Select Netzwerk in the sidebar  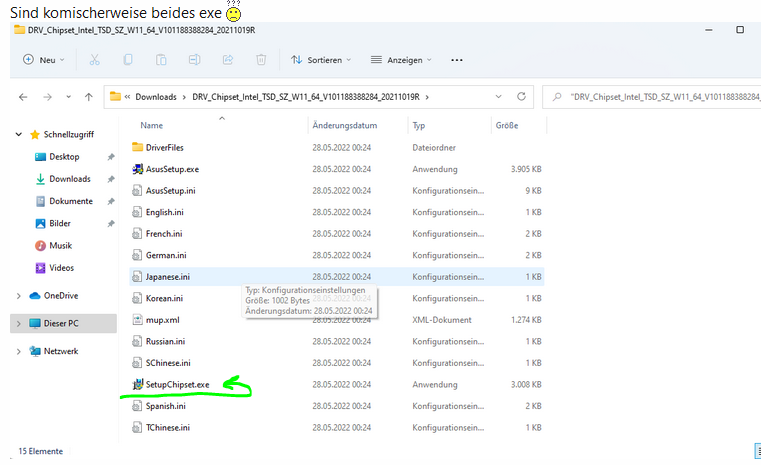(x=61, y=351)
